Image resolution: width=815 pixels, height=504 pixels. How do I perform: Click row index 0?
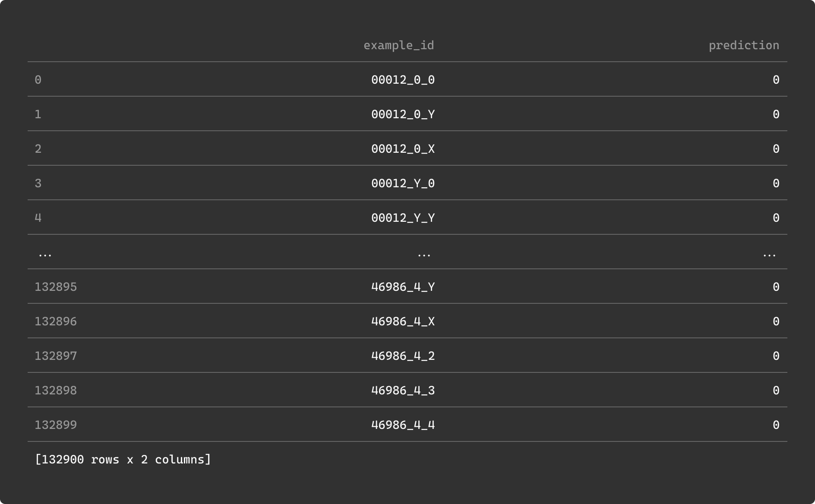pos(38,80)
